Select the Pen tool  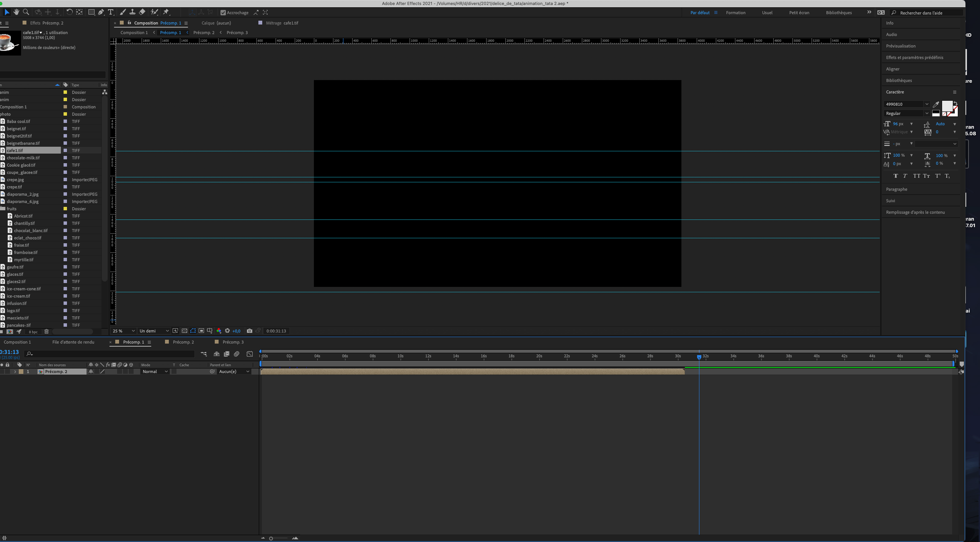(101, 12)
